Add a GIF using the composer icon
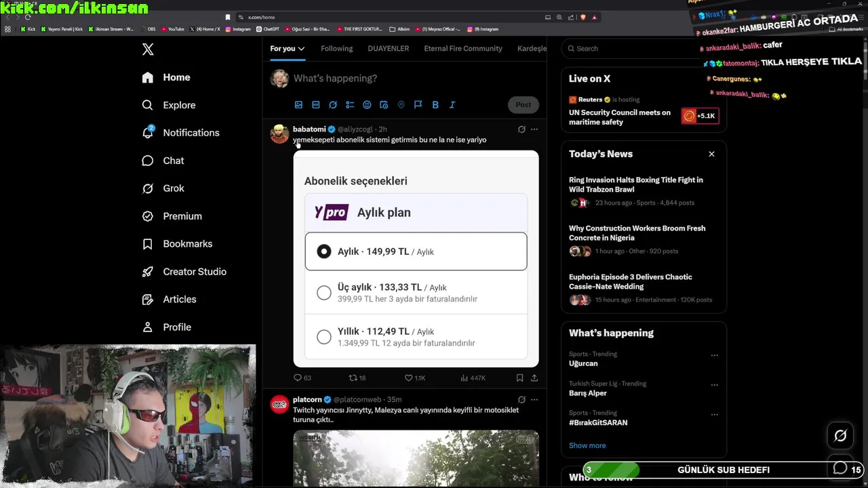The image size is (868, 488). click(x=315, y=104)
